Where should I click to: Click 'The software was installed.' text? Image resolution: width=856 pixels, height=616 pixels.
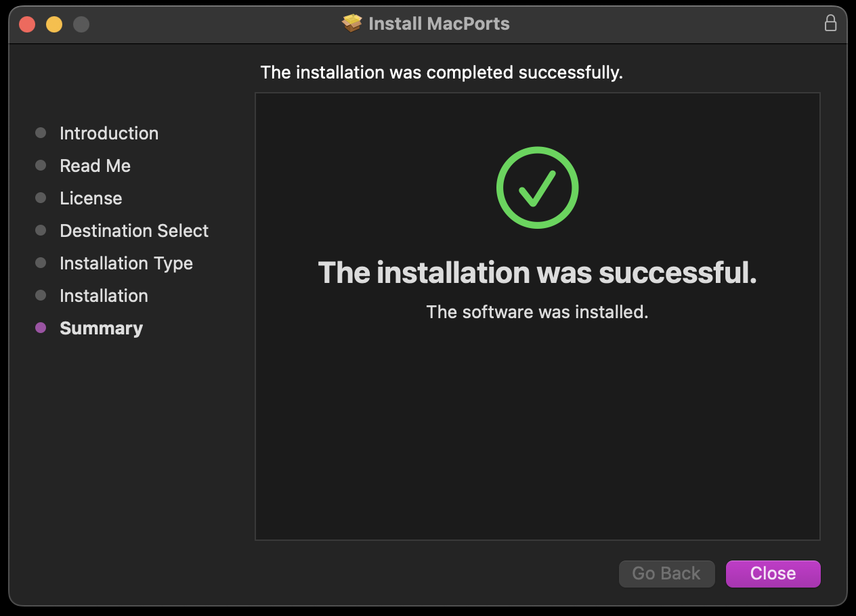coord(537,312)
